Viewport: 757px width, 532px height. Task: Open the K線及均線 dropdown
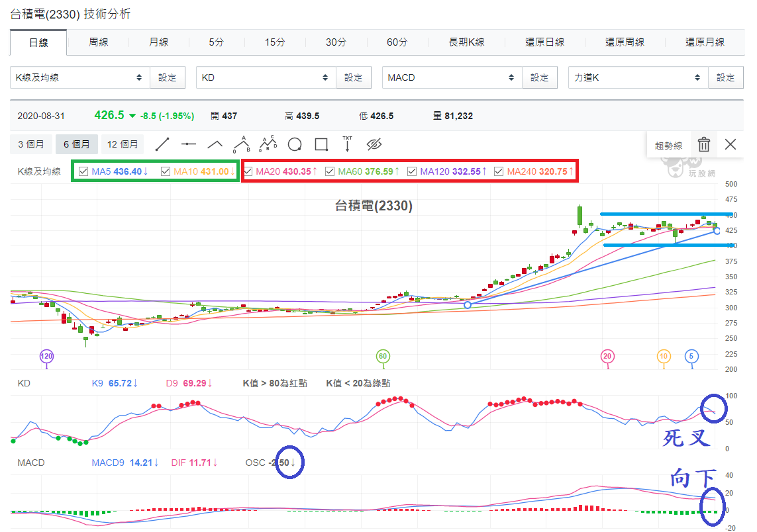pos(80,77)
